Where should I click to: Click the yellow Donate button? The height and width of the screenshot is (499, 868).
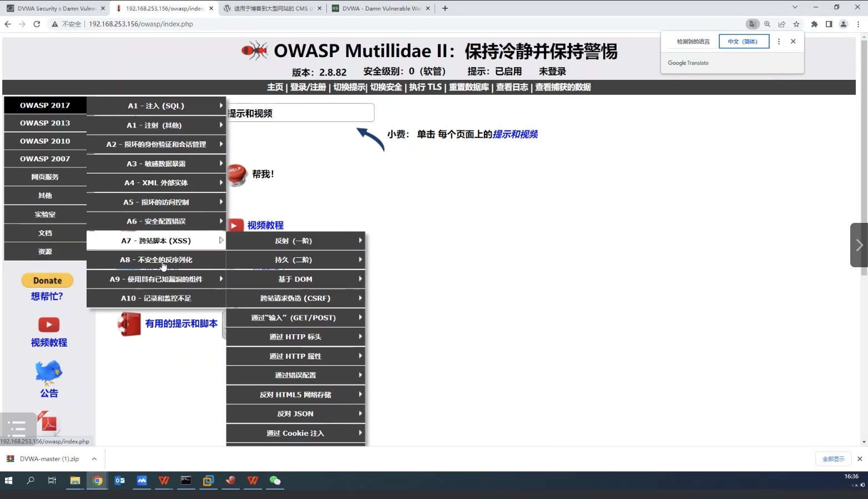(47, 281)
